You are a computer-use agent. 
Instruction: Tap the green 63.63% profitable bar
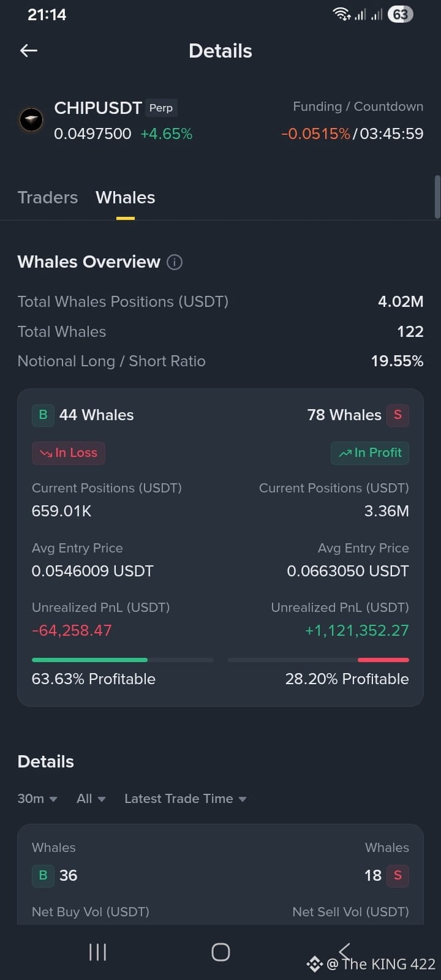89,660
